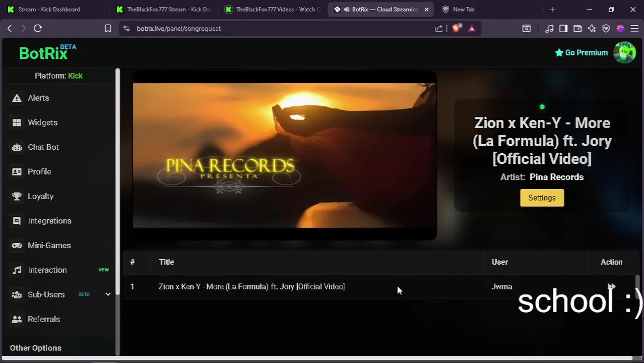Click the Action column header
Image resolution: width=644 pixels, height=363 pixels.
coord(611,262)
